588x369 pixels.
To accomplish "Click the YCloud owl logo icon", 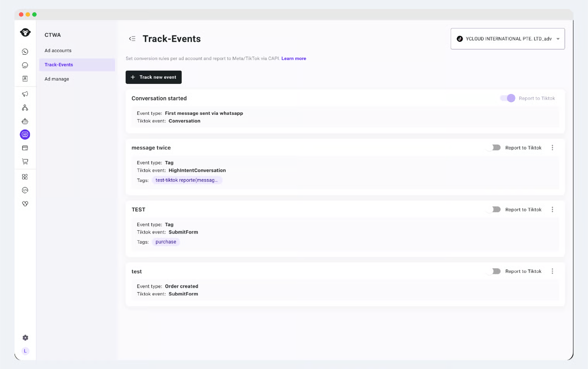I will coord(25,32).
